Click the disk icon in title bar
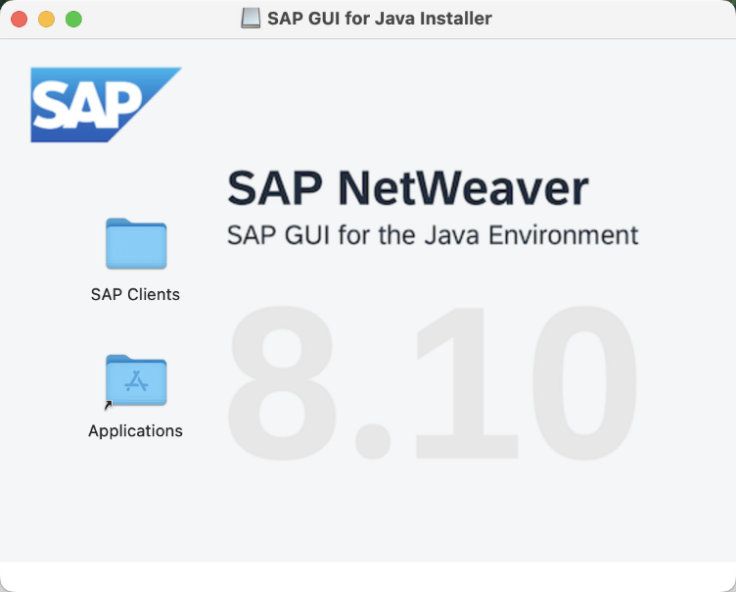 [251, 19]
